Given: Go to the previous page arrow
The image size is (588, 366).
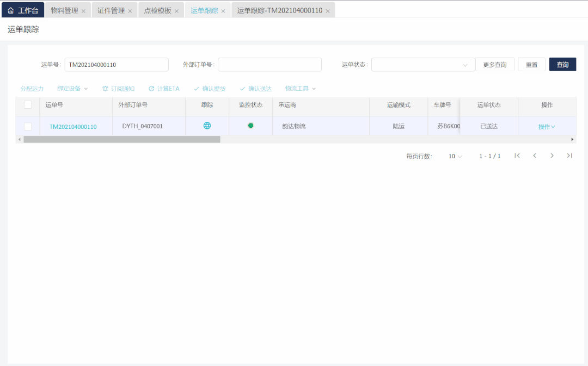Looking at the screenshot, I should pyautogui.click(x=535, y=156).
